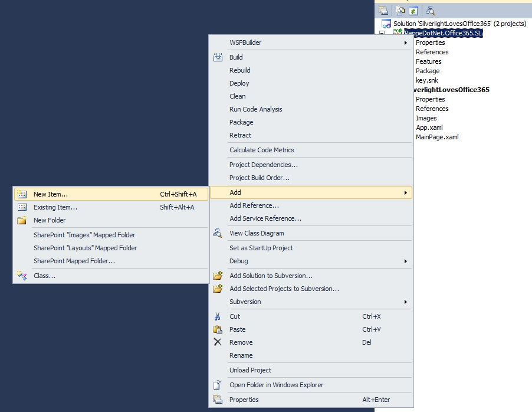Click the New Folder icon in the submenu
The width and height of the screenshot is (532, 412).
[x=22, y=220]
